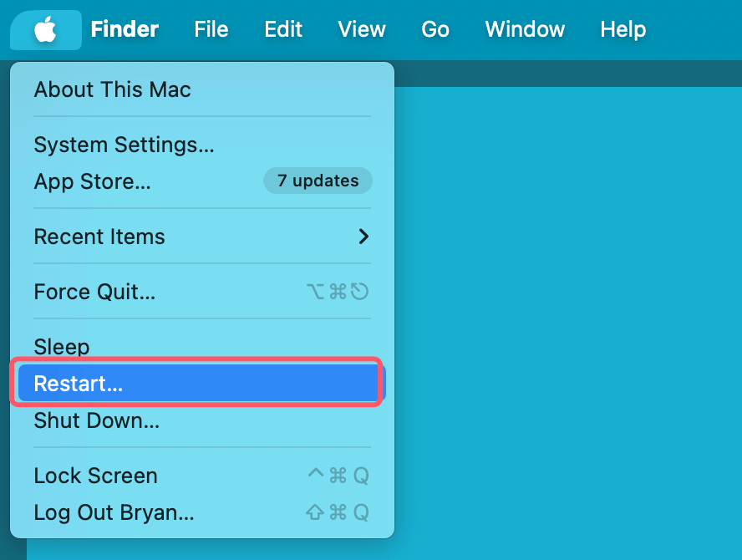Image resolution: width=742 pixels, height=560 pixels.
Task: Open the View menu
Action: pos(361,29)
